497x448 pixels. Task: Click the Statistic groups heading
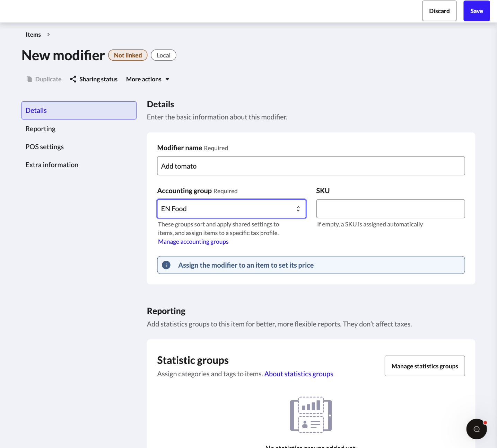193,360
